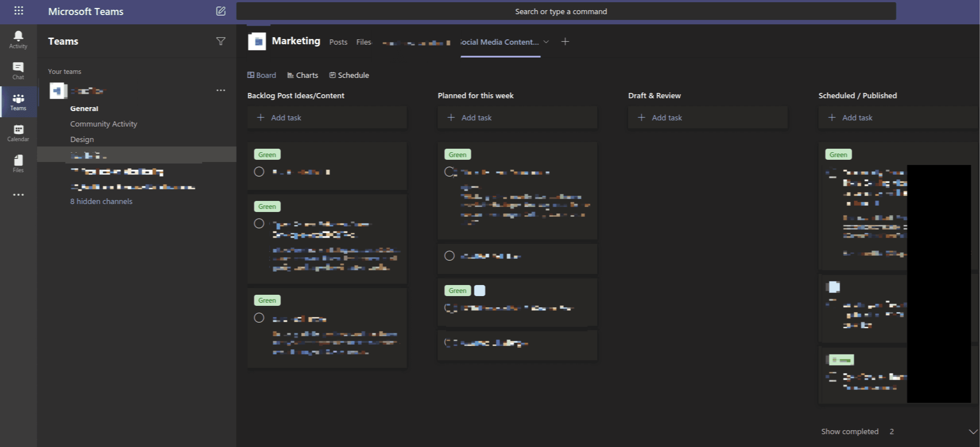Click Green label on third Backlog card

pyautogui.click(x=267, y=300)
